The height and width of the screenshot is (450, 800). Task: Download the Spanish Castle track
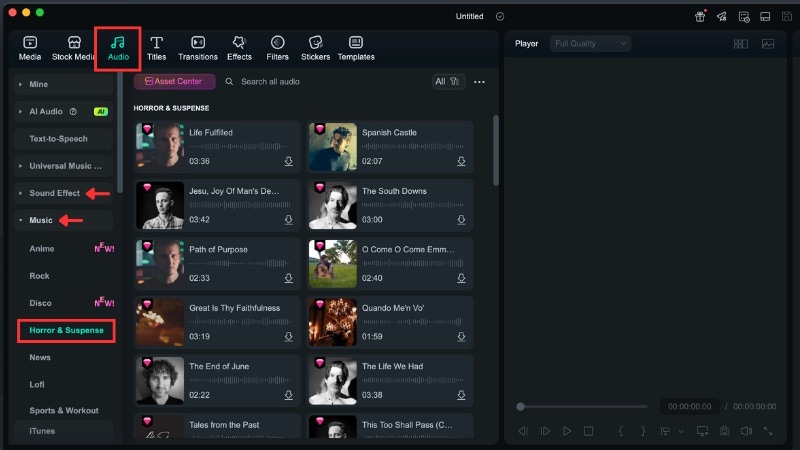(x=461, y=161)
